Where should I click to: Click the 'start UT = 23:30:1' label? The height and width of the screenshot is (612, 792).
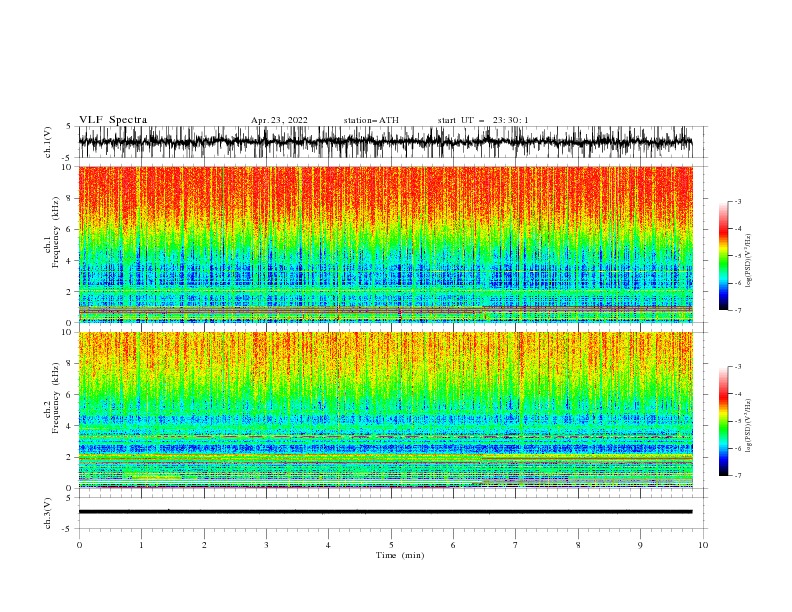(x=483, y=120)
